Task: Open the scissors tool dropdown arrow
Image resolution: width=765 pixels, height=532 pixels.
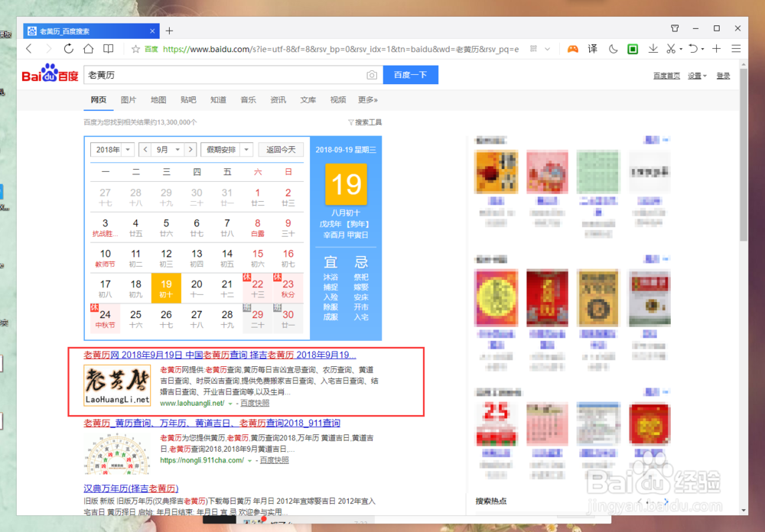Action: [681, 49]
